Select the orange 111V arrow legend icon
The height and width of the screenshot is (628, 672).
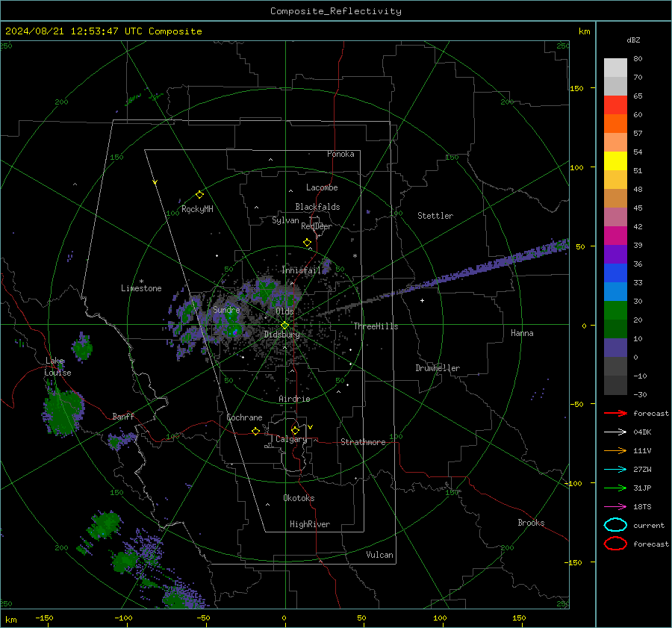pyautogui.click(x=615, y=450)
